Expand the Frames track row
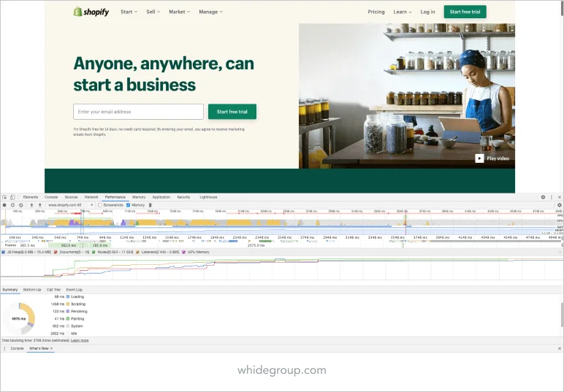Viewport: 564px width, 392px height. [x=10, y=245]
